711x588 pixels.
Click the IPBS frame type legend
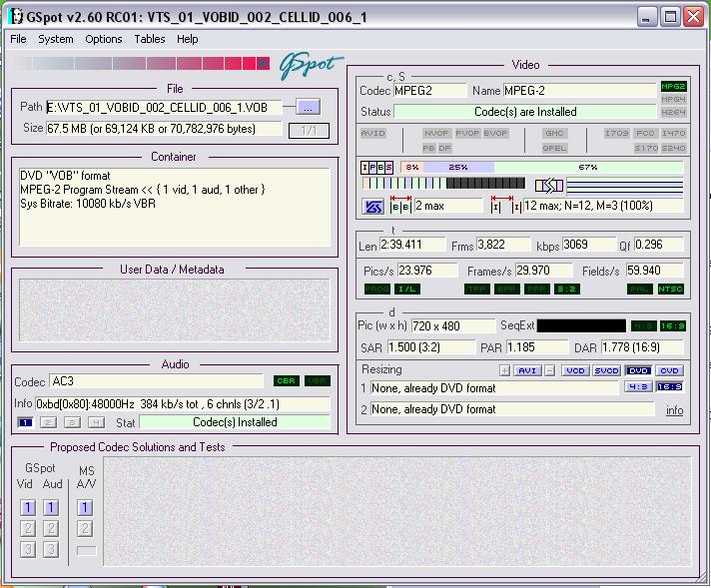pyautogui.click(x=376, y=168)
